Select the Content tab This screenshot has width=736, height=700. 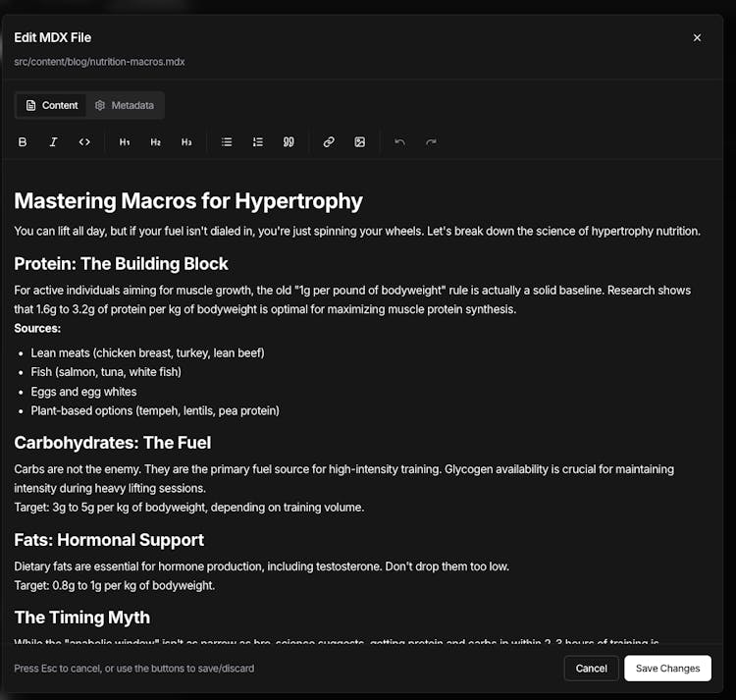[x=52, y=105]
